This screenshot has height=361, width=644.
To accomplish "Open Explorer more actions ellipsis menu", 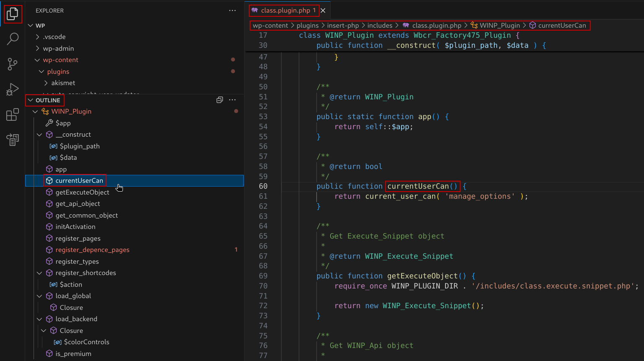I will point(232,10).
